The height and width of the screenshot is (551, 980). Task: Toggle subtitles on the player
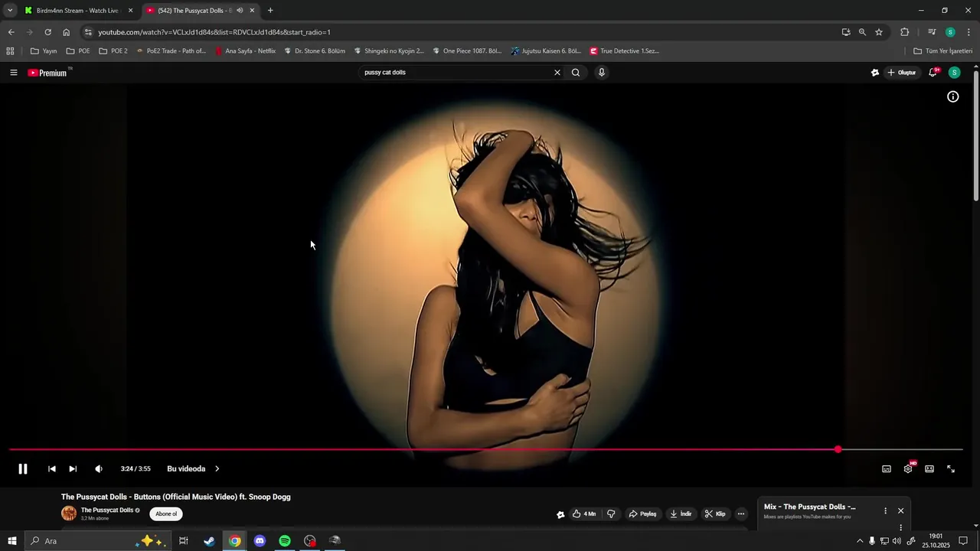(887, 469)
